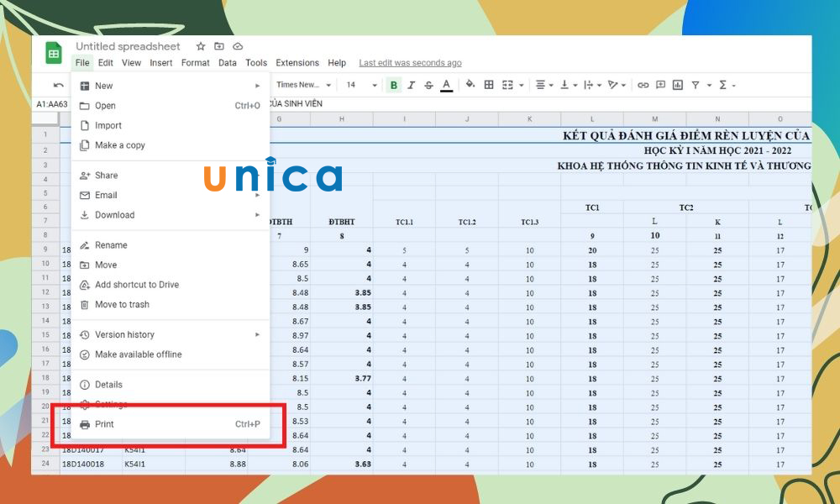Open the Insert menu
The width and height of the screenshot is (840, 504).
click(160, 63)
